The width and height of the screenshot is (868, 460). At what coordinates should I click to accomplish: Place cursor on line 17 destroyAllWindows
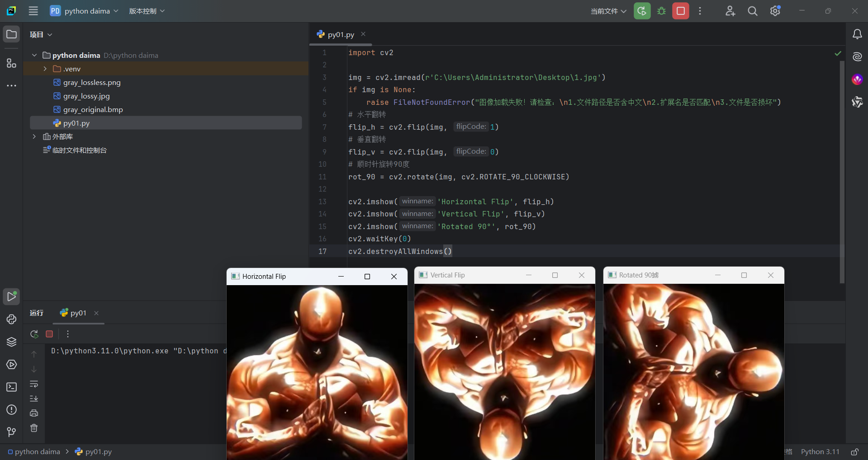[x=400, y=251]
